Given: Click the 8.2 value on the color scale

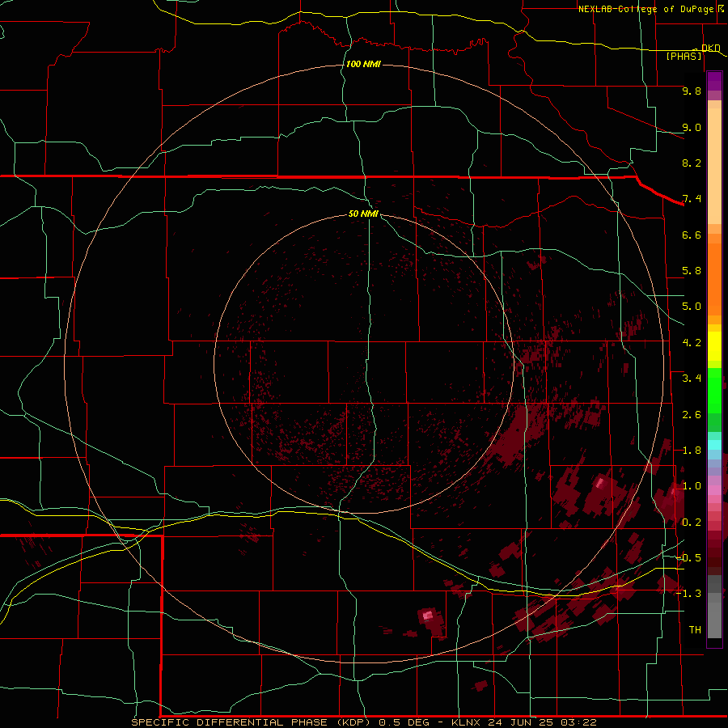Looking at the screenshot, I should (x=692, y=163).
